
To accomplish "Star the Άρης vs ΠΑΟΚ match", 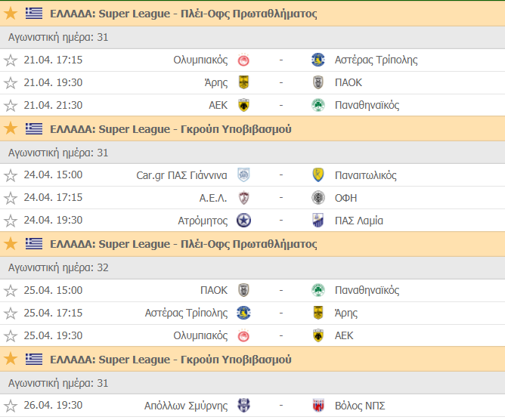I will click(x=11, y=83).
